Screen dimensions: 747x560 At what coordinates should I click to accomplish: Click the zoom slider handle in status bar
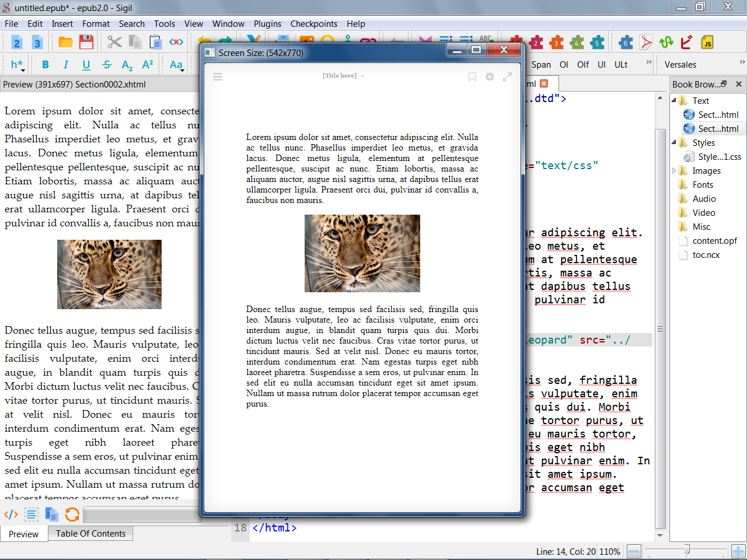click(x=687, y=550)
